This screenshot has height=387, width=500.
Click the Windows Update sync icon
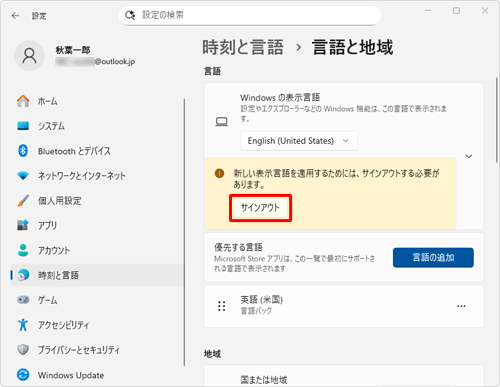(x=23, y=375)
